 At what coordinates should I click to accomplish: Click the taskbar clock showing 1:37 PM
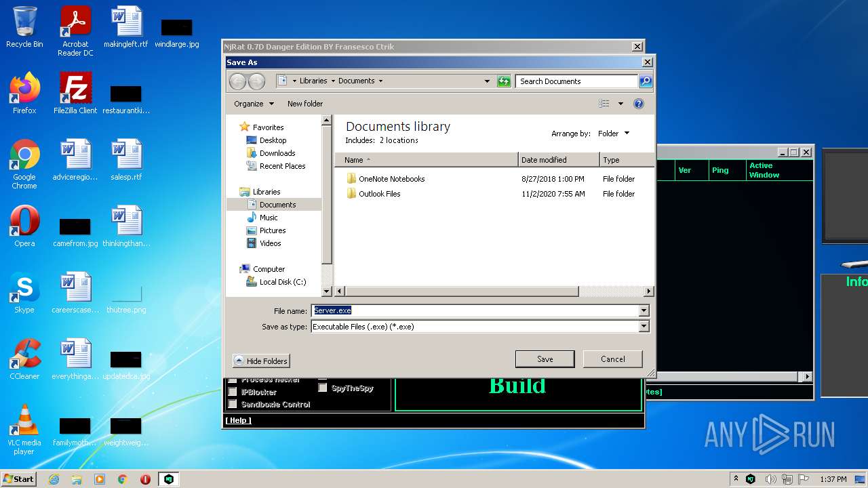pos(833,479)
